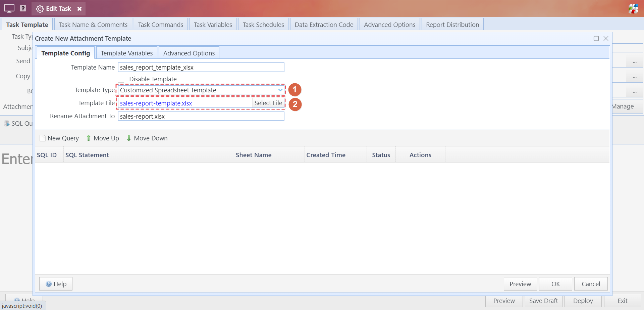This screenshot has height=310, width=644.
Task: Click the Select File button
Action: [268, 103]
